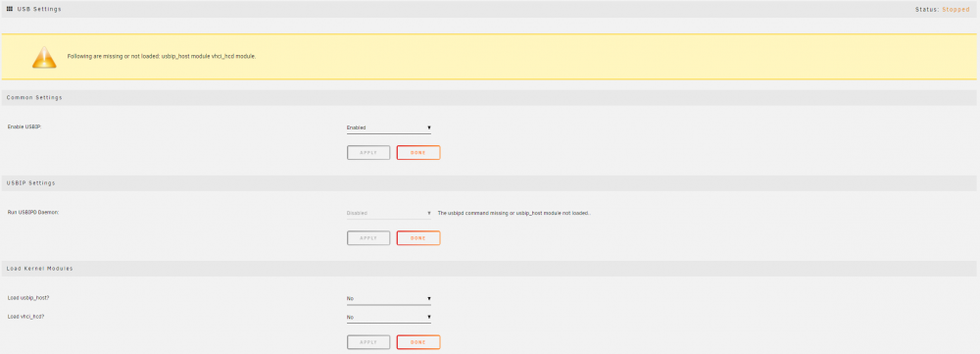Click the USB Settings page title
980x354 pixels.
pos(39,9)
